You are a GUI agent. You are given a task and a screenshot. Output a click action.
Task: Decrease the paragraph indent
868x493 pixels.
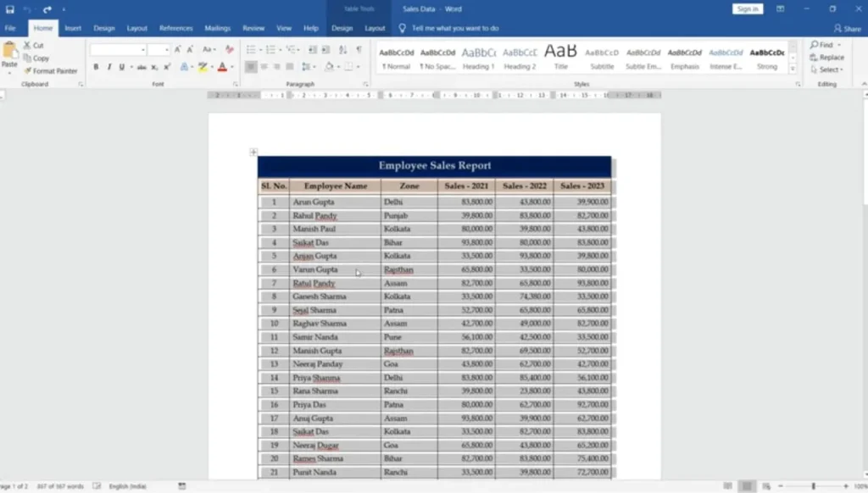(313, 50)
